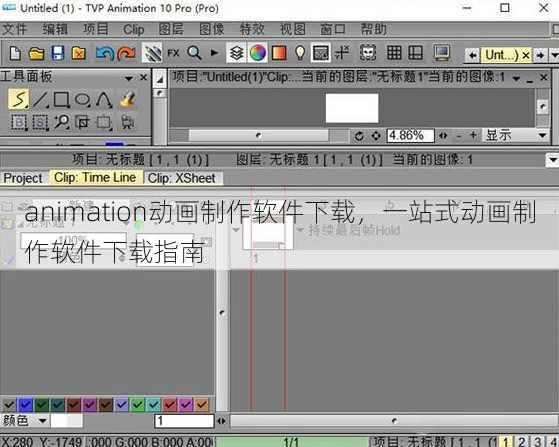Undo with the blue curved arrow
Image resolution: width=559 pixels, height=447 pixels.
click(104, 53)
